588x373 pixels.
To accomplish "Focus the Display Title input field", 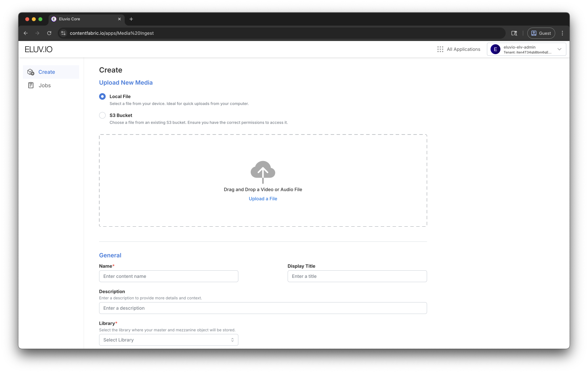I will [357, 276].
